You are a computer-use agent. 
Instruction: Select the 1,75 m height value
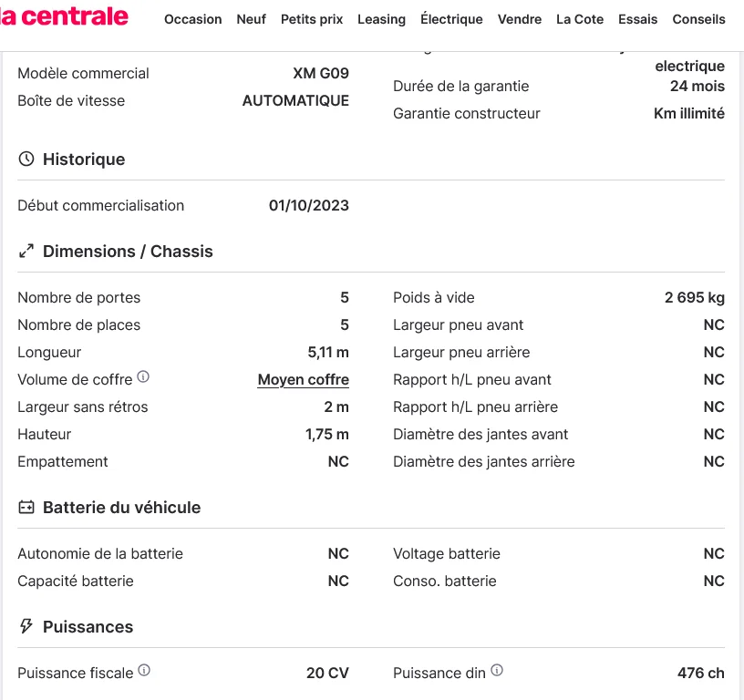(x=327, y=435)
